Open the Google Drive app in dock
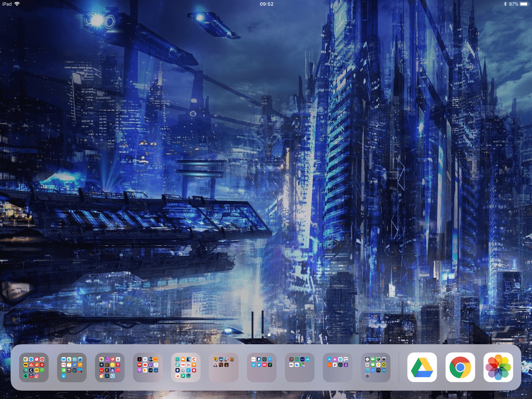The image size is (532, 399). pyautogui.click(x=422, y=367)
